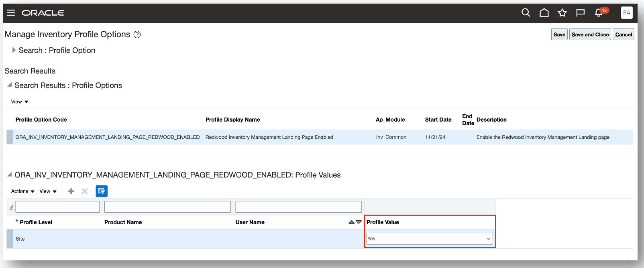Click the Profile Level filter field
644x268 pixels.
[x=57, y=207]
